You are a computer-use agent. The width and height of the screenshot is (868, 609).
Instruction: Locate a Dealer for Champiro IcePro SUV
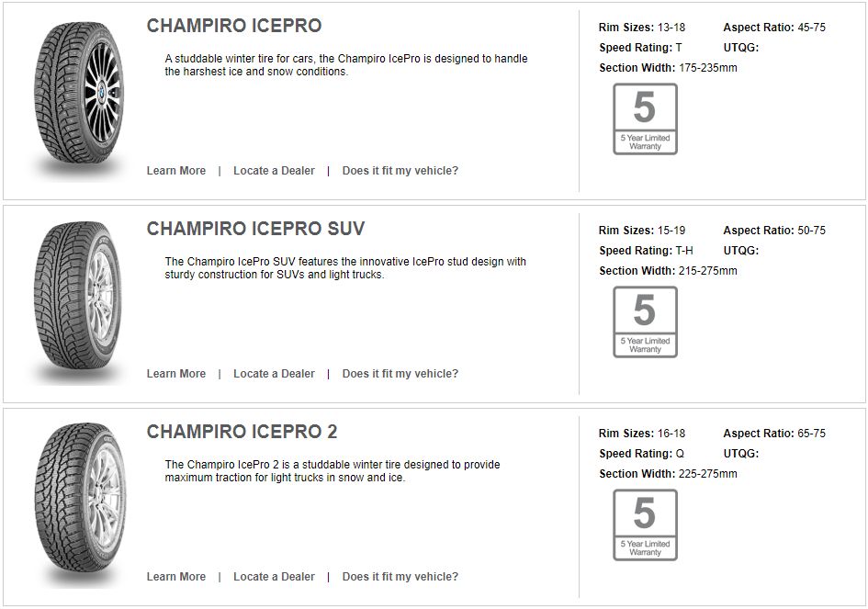[274, 374]
